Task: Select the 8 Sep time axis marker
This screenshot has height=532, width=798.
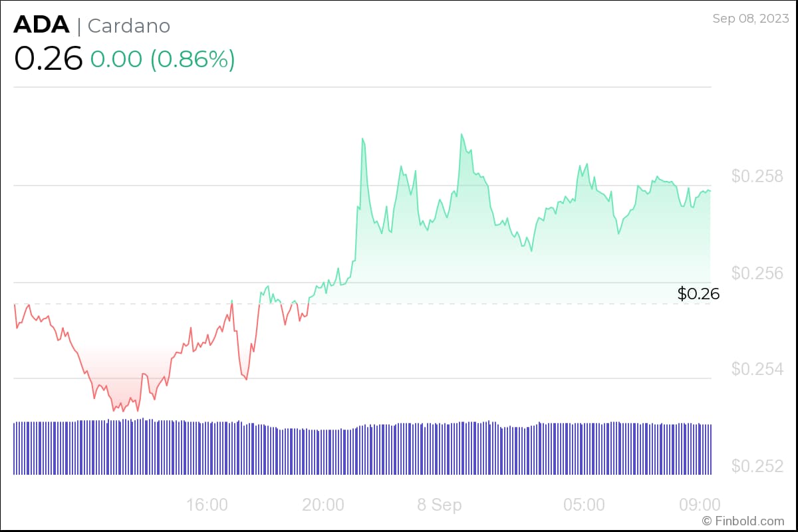Action: pyautogui.click(x=439, y=505)
